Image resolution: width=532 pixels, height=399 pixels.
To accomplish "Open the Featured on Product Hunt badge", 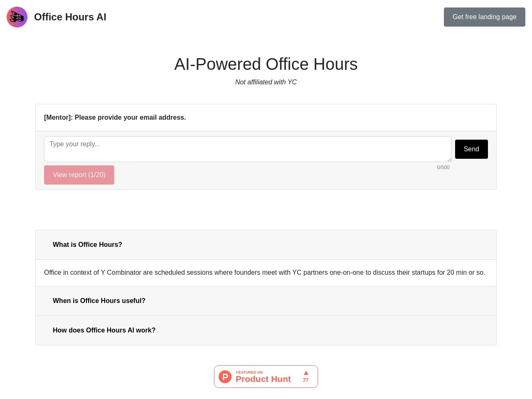I will [x=266, y=377].
